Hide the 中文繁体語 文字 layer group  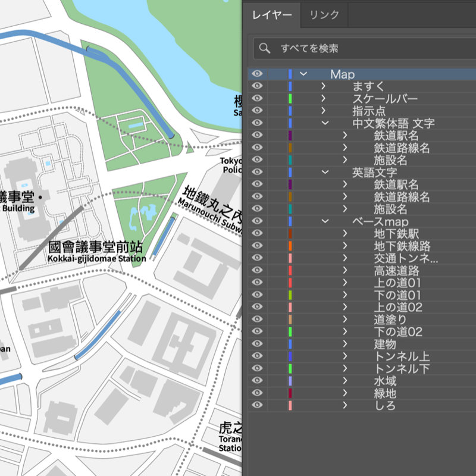pos(257,123)
